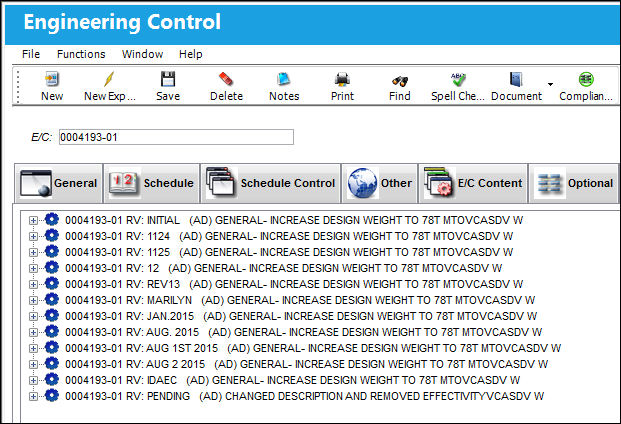Image resolution: width=621 pixels, height=424 pixels.
Task: Switch to the Optional tab
Action: [x=573, y=183]
